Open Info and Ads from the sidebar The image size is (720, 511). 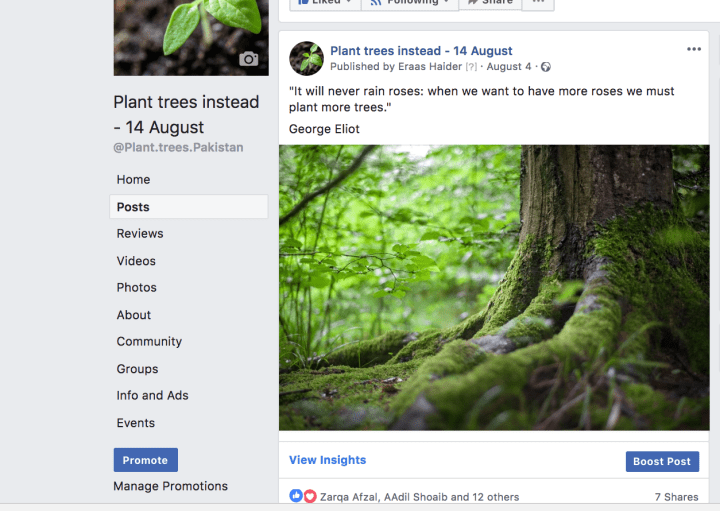152,395
